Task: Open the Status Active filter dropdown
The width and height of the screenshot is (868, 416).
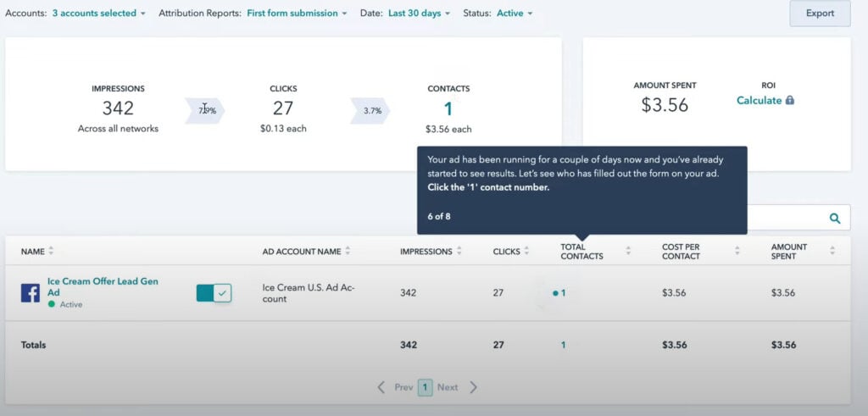Action: 515,14
